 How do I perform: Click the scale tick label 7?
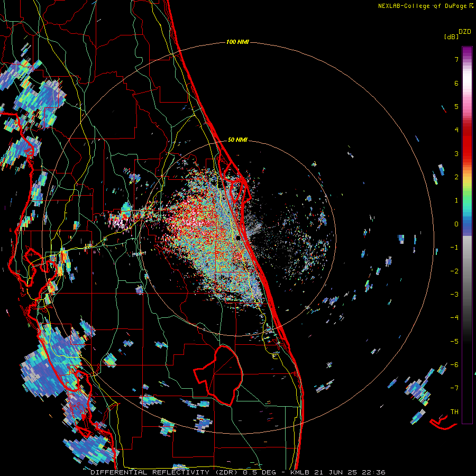[456, 59]
